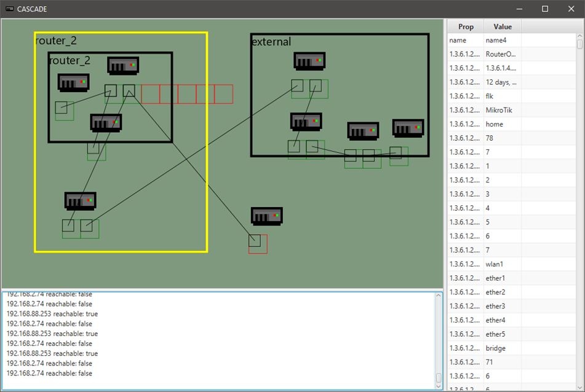Select external group router between left and right ones
Image resolution: width=585 pixels, height=392 pixels.
pos(363,131)
